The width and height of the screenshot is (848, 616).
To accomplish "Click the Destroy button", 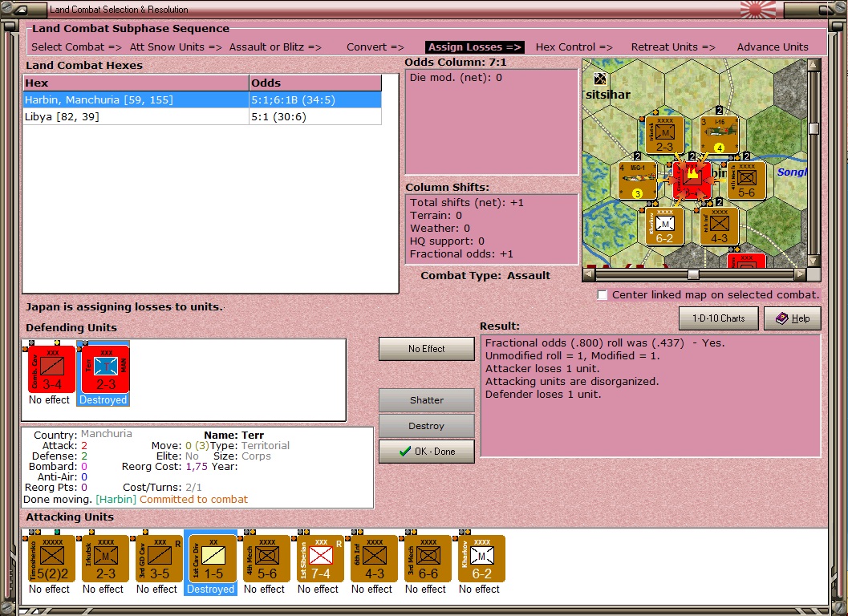I will (427, 426).
